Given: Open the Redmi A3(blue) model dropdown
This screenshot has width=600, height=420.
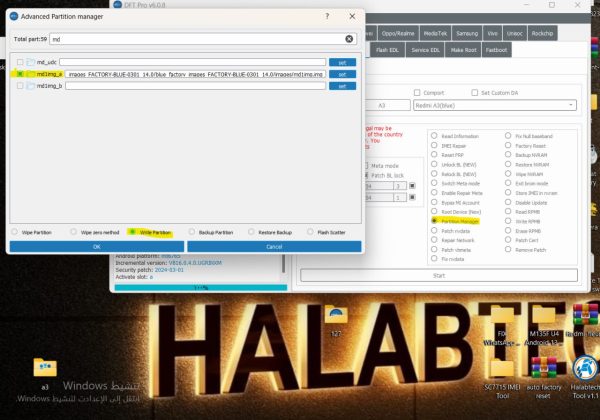Looking at the screenshot, I should pyautogui.click(x=495, y=105).
